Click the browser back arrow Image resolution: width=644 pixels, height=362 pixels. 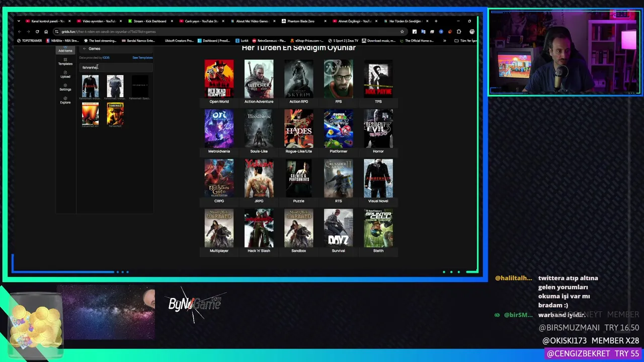coord(20,32)
